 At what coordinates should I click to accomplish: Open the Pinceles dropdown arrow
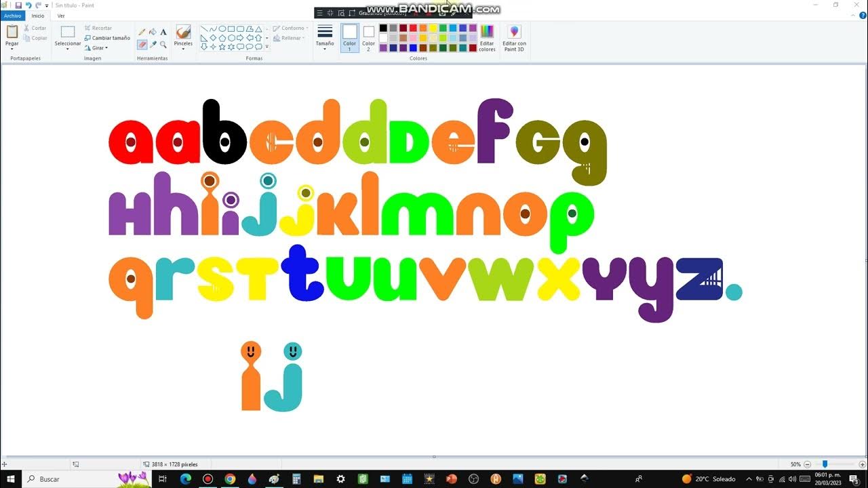[183, 49]
